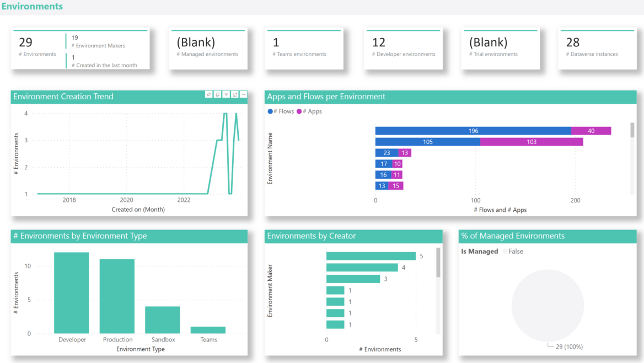Click the Teams environment type bar
This screenshot has width=644, height=363.
click(208, 330)
